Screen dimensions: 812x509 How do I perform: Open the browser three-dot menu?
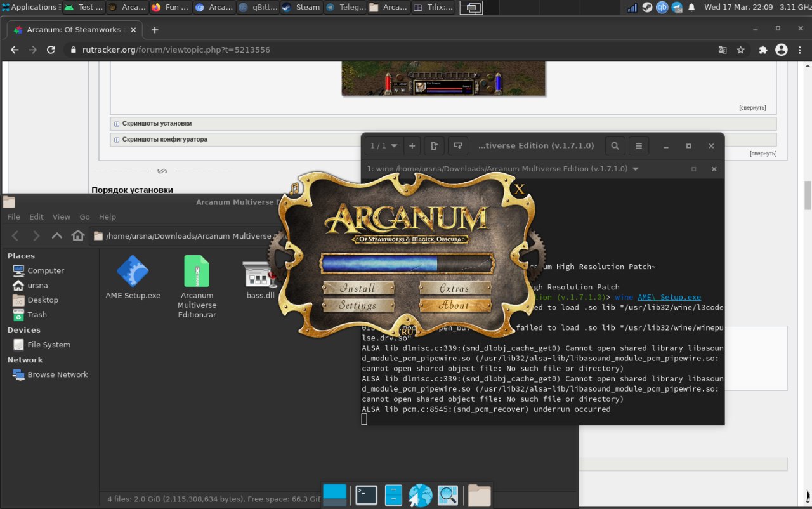(x=800, y=50)
